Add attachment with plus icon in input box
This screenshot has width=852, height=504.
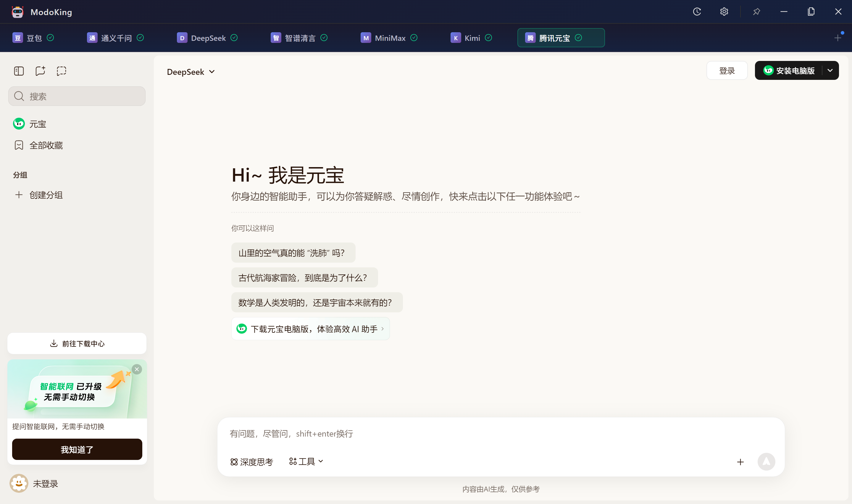pos(740,462)
